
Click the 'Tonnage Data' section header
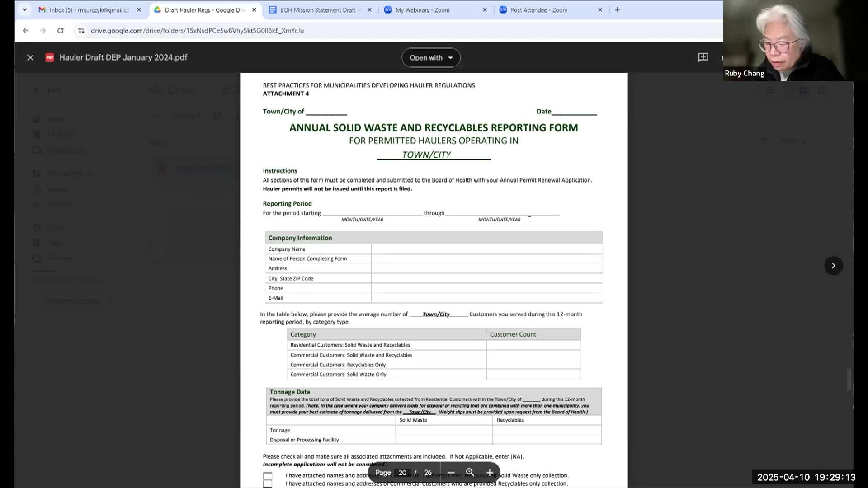coord(290,392)
